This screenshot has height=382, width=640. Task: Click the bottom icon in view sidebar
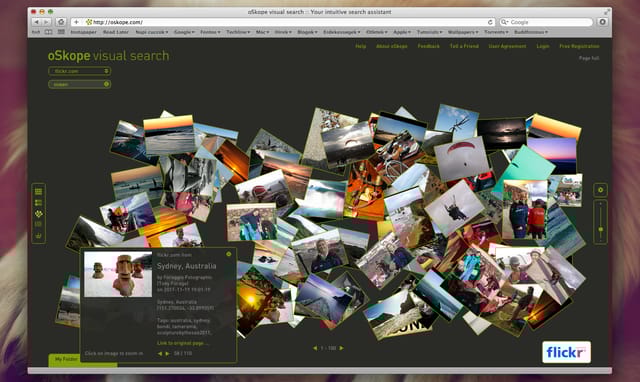tap(38, 235)
